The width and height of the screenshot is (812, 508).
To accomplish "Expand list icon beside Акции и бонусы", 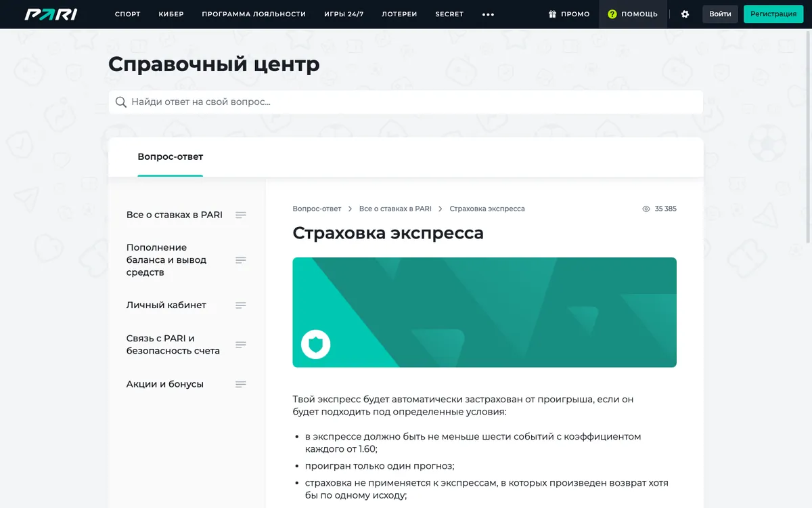I will click(241, 384).
